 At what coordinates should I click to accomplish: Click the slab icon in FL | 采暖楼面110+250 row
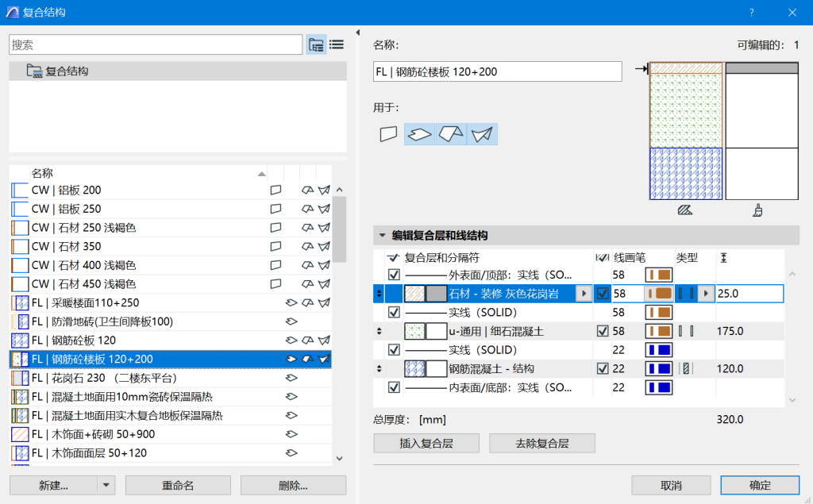coord(291,303)
